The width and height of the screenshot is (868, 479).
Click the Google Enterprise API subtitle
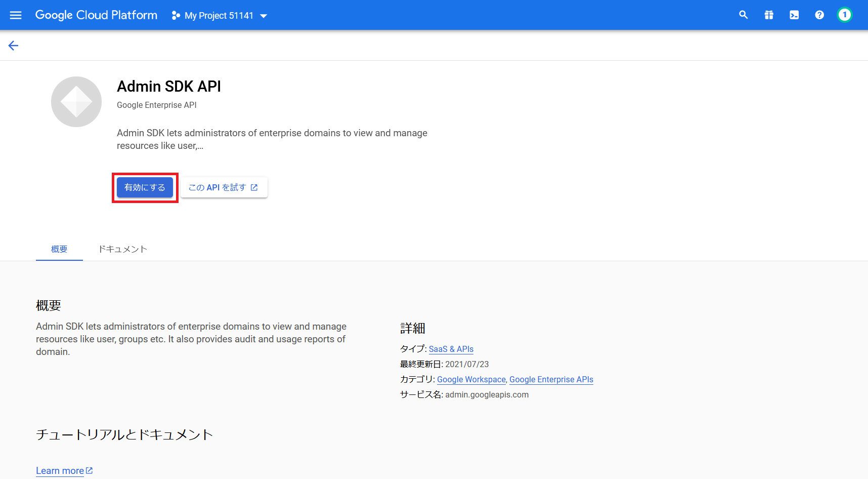click(x=157, y=105)
